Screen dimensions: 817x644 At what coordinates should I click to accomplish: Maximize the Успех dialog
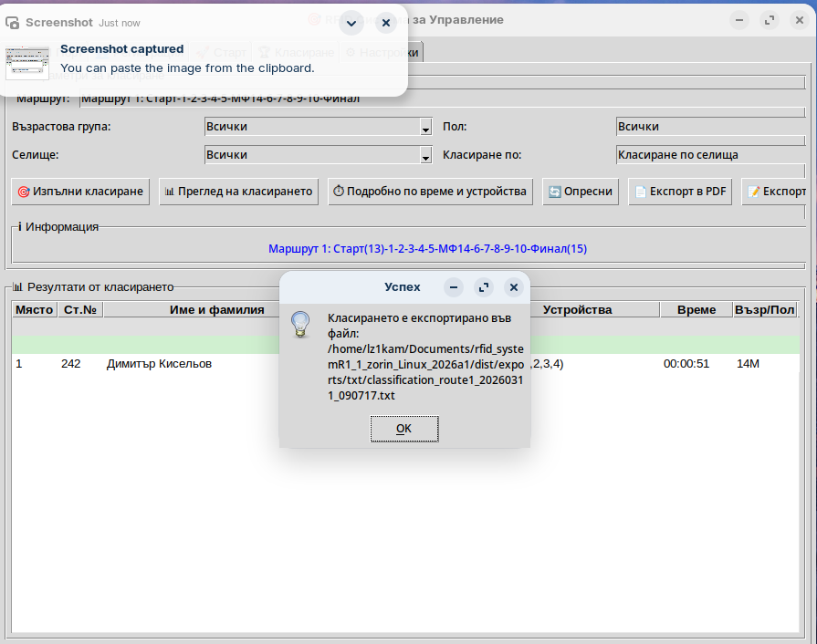click(x=484, y=287)
